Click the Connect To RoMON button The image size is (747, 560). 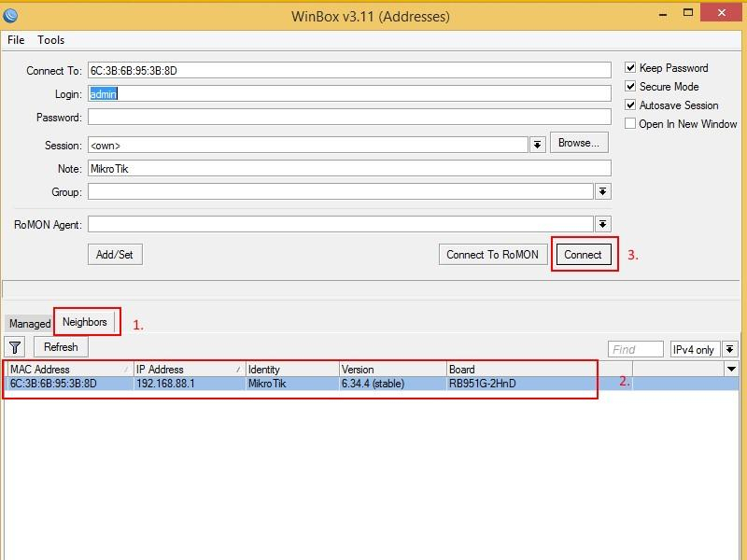[492, 254]
